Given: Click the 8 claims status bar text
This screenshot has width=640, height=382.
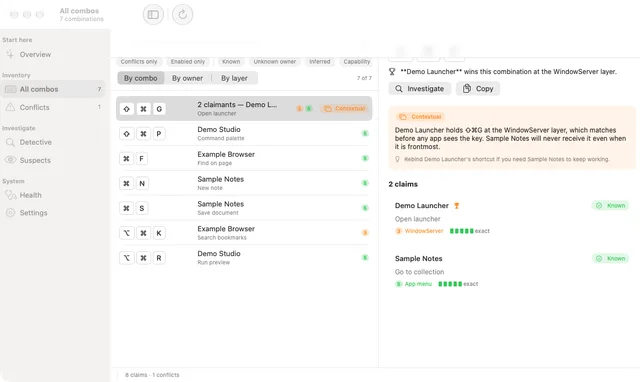Looking at the screenshot, I should click(152, 375).
